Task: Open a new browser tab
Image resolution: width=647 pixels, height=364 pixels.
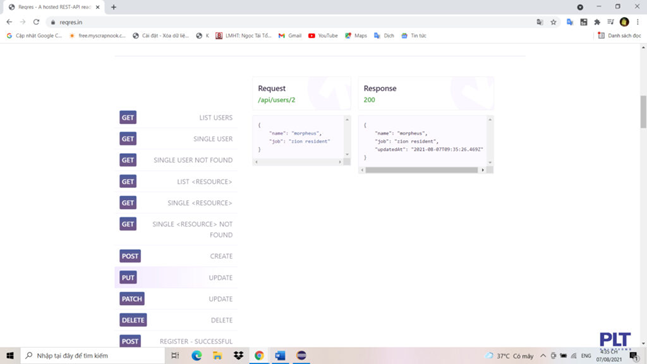Action: tap(113, 7)
